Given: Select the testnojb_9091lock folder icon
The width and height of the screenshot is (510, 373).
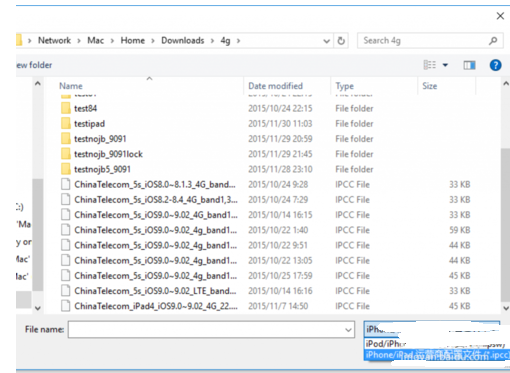Looking at the screenshot, I should (66, 154).
